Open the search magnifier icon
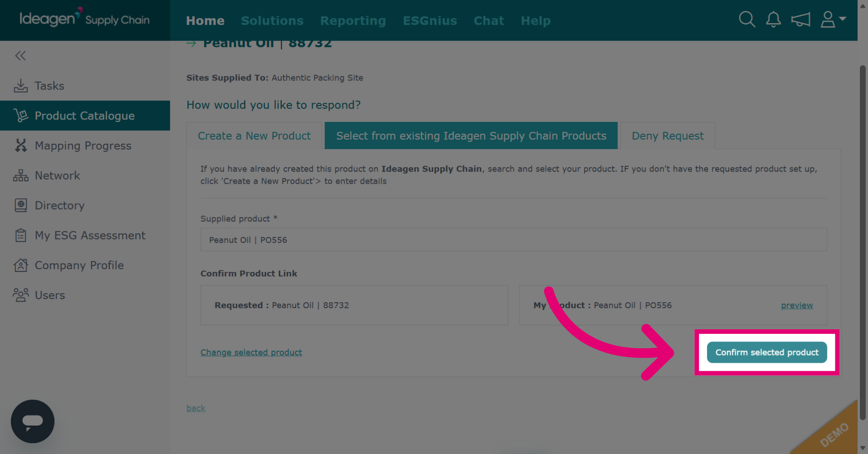 [747, 19]
